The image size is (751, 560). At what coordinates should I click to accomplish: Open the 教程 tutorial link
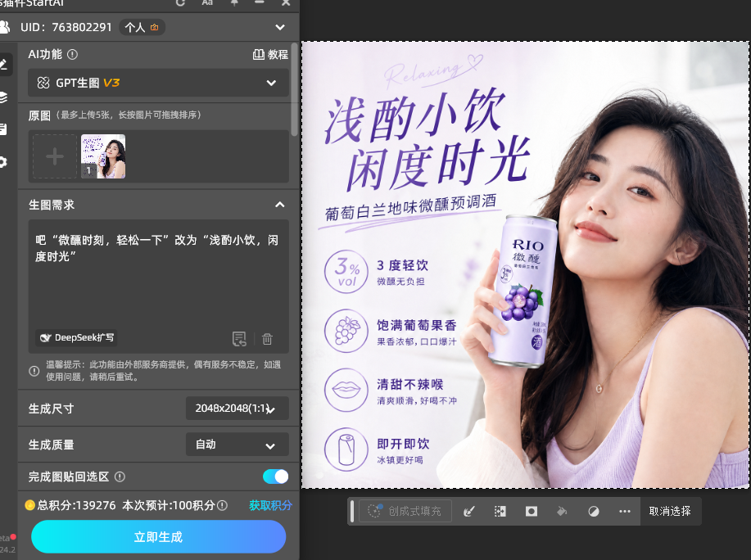click(x=270, y=55)
